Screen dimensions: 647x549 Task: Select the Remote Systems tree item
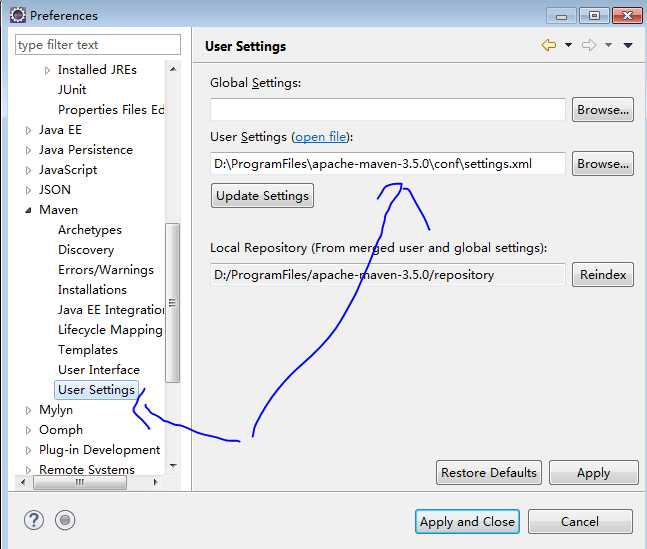87,470
